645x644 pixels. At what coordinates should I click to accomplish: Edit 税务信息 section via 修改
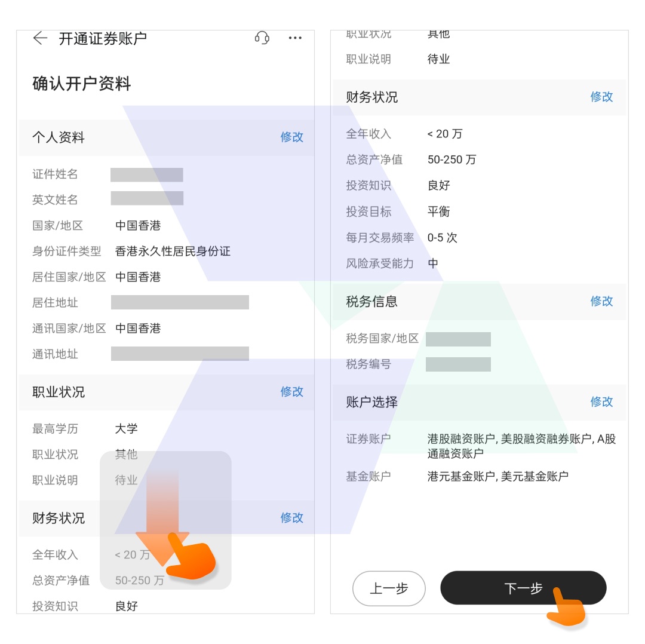tap(601, 301)
